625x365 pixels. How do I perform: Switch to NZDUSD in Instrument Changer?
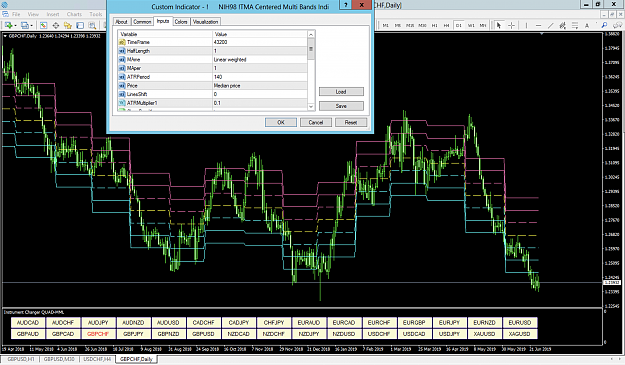coord(344,334)
